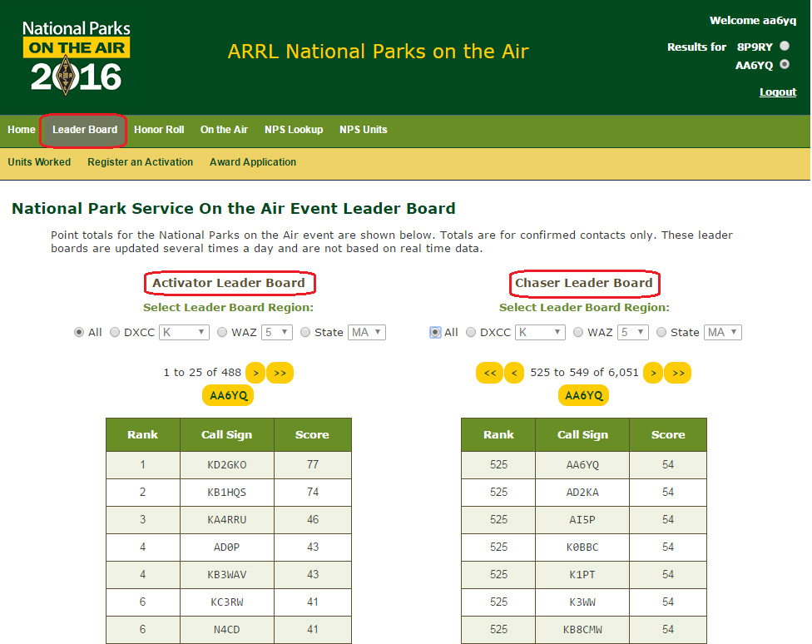Image resolution: width=812 pixels, height=644 pixels.
Task: Open Register an Activation link
Action: (x=140, y=162)
